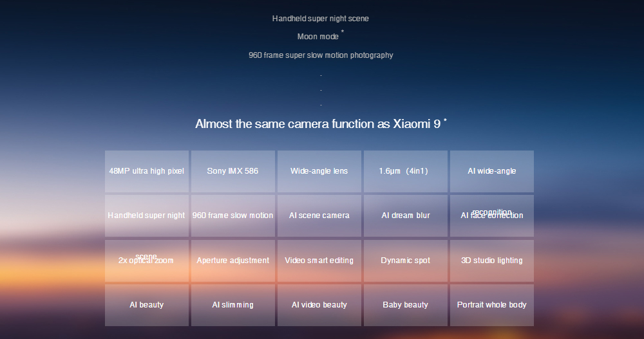Click the Aperture adjustment tile
Image resolution: width=644 pixels, height=339 pixels.
pos(233,261)
